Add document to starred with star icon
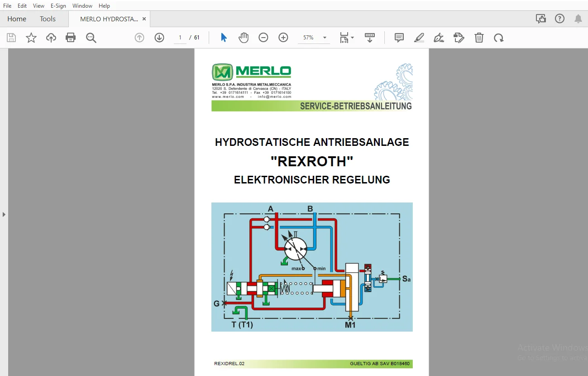The height and width of the screenshot is (376, 588). tap(31, 38)
